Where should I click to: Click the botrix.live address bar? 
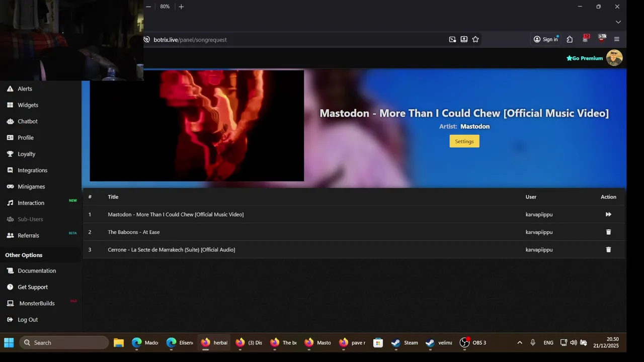pyautogui.click(x=297, y=40)
